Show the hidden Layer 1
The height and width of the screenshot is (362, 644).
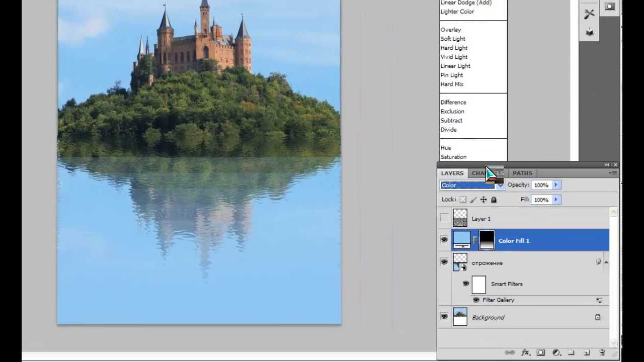pyautogui.click(x=444, y=218)
